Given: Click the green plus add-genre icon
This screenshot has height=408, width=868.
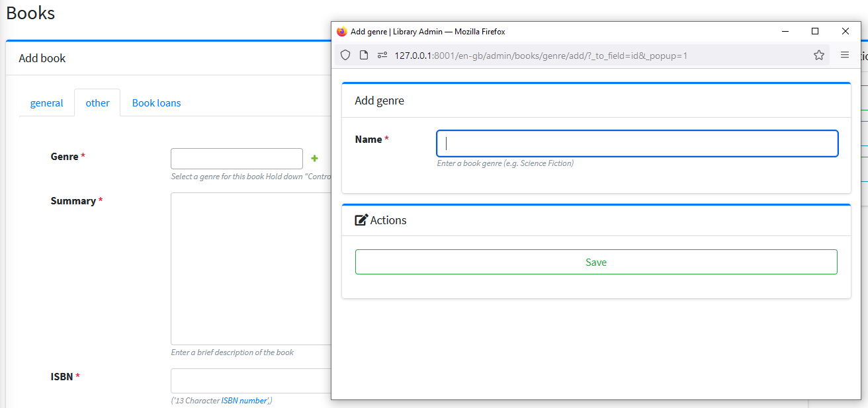Looking at the screenshot, I should (x=314, y=159).
